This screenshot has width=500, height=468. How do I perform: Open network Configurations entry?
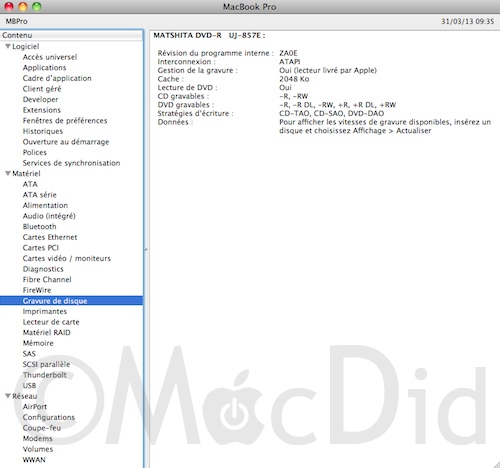click(49, 417)
